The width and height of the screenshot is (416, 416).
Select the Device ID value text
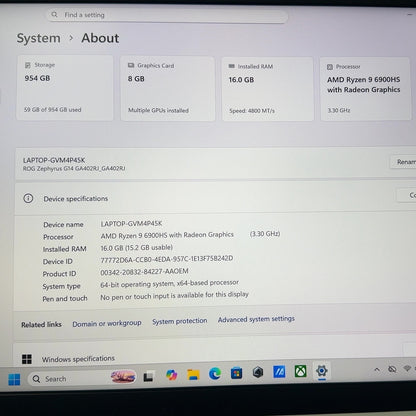pos(167,259)
